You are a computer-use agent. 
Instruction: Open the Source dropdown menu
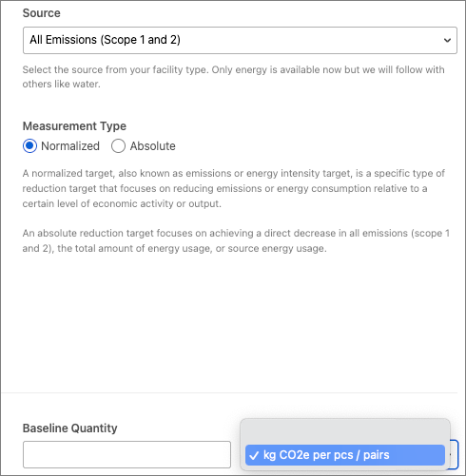(240, 40)
